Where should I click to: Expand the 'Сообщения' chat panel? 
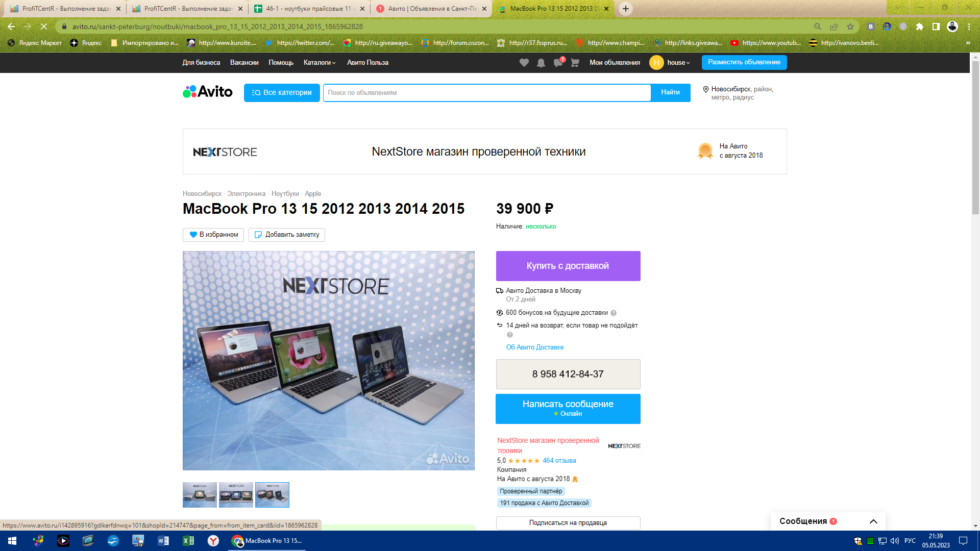point(873,521)
